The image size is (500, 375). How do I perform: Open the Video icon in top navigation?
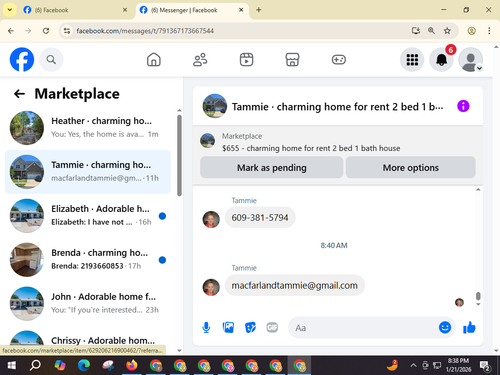coord(246,60)
